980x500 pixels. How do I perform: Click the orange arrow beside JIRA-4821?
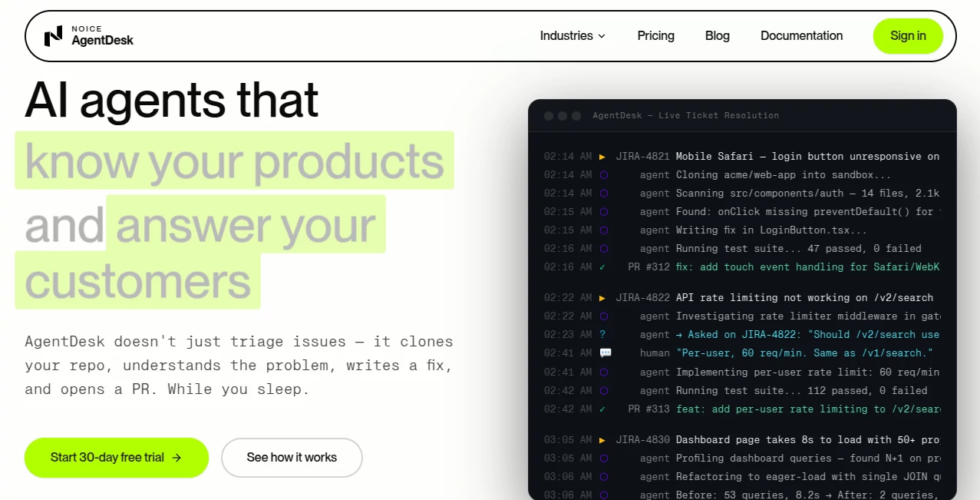pos(602,157)
